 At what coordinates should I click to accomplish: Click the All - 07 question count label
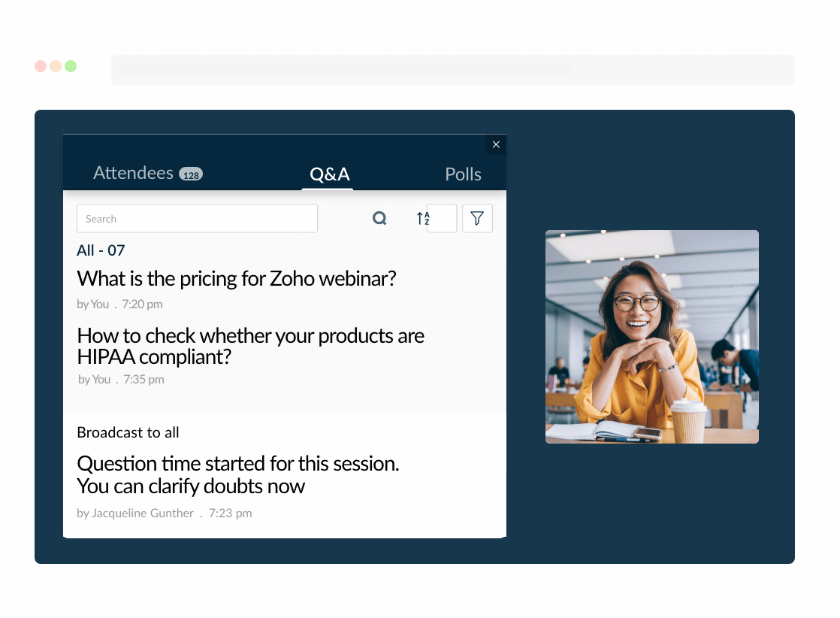click(x=101, y=250)
